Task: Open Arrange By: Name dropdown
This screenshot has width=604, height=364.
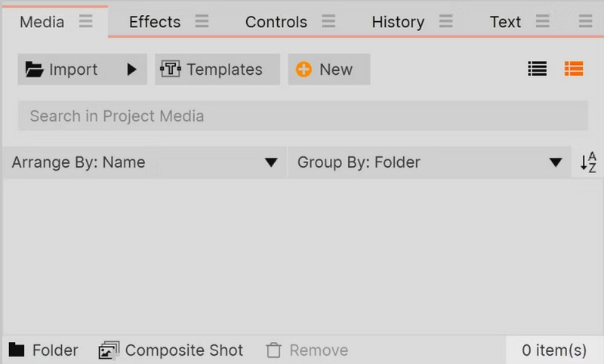Action: click(144, 162)
